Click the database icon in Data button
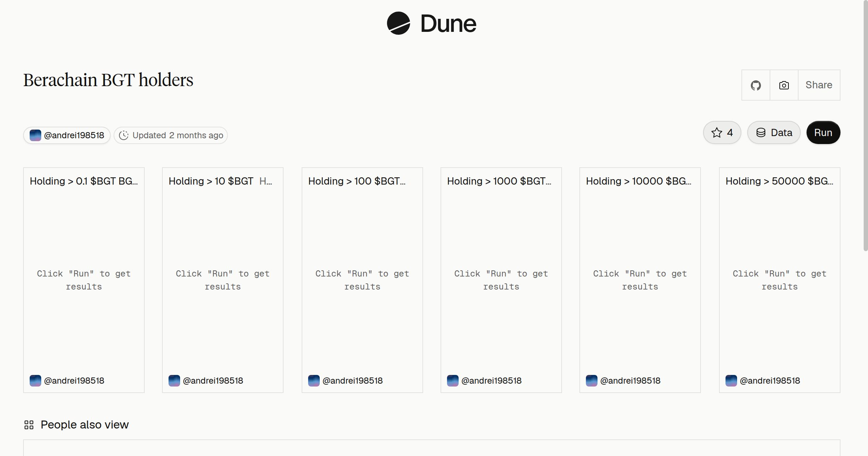The image size is (868, 456). (x=761, y=132)
